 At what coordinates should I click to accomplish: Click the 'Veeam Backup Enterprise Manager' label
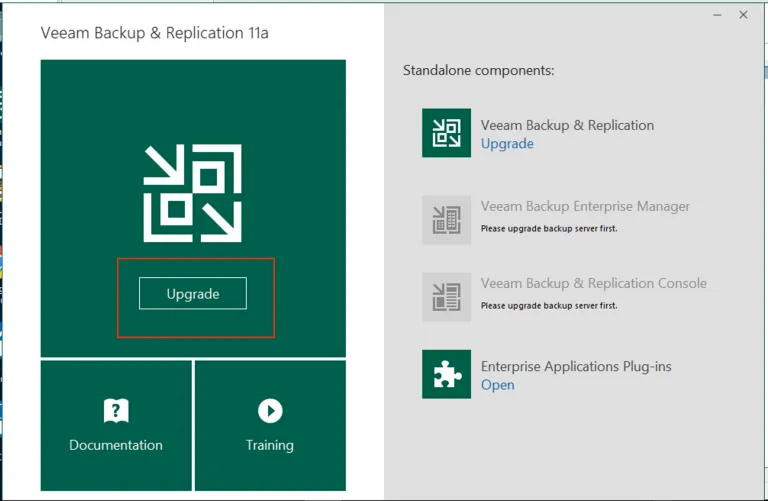585,206
